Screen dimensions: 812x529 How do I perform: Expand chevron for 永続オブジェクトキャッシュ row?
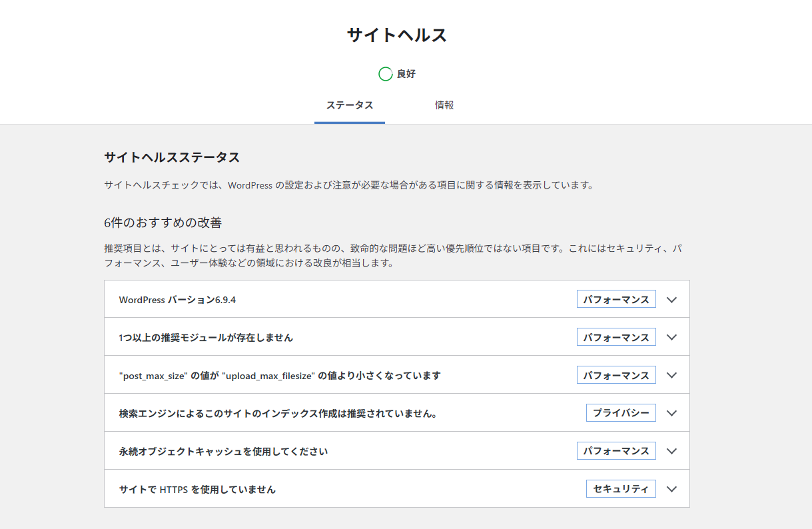tap(671, 451)
